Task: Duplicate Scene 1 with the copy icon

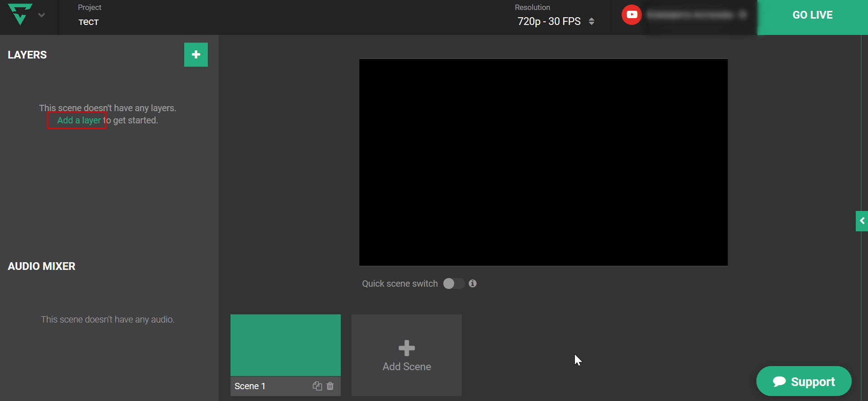Action: (317, 386)
